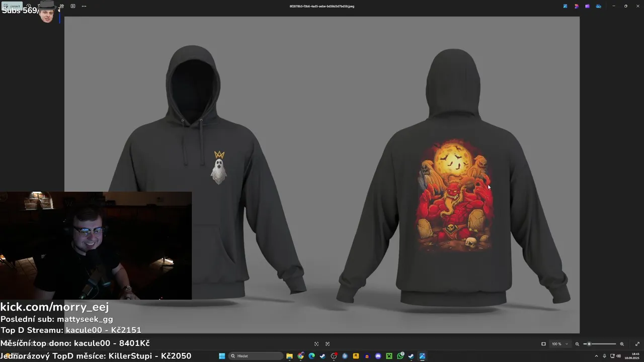
Task: Open File Explorer from the taskbar
Action: 290,356
